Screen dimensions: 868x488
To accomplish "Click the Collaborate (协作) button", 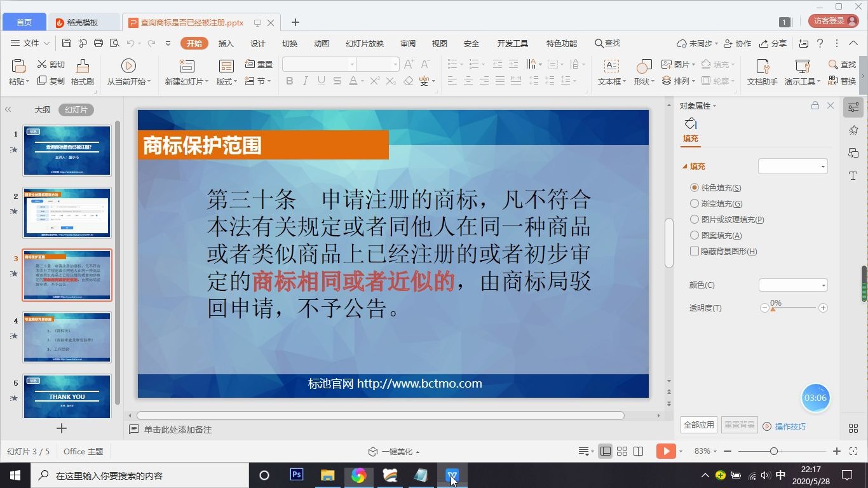I will pyautogui.click(x=738, y=43).
